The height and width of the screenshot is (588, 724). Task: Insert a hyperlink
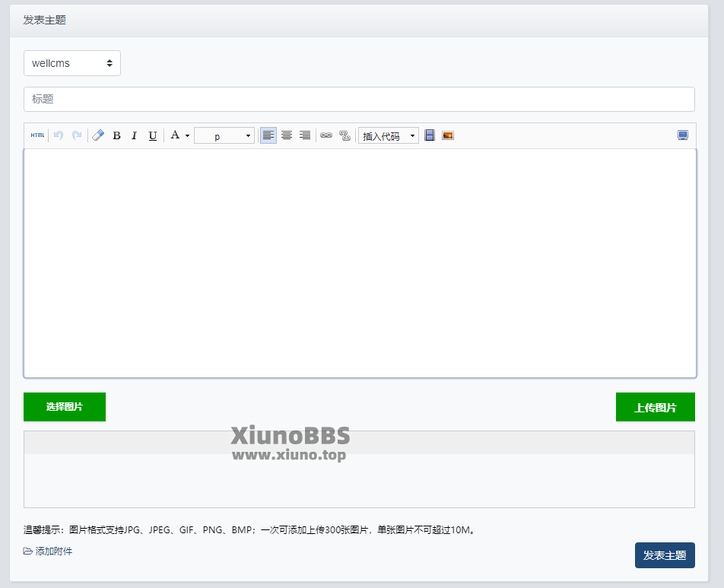326,135
